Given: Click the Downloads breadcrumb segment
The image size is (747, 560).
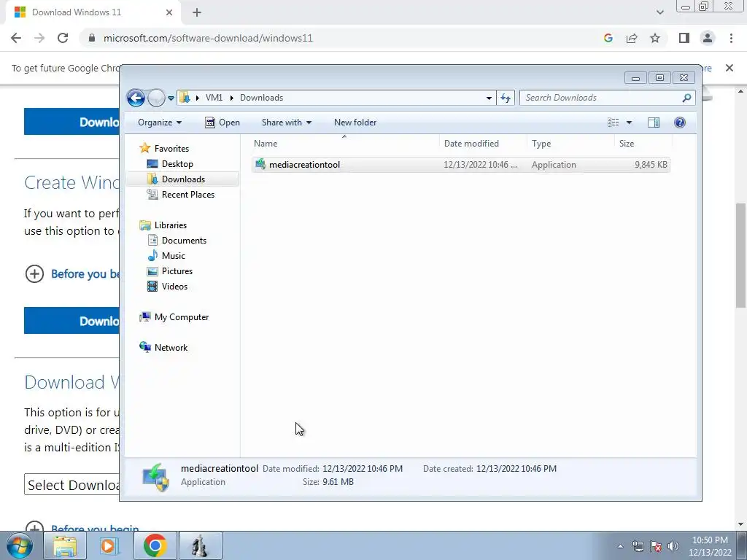Looking at the screenshot, I should pyautogui.click(x=262, y=98).
